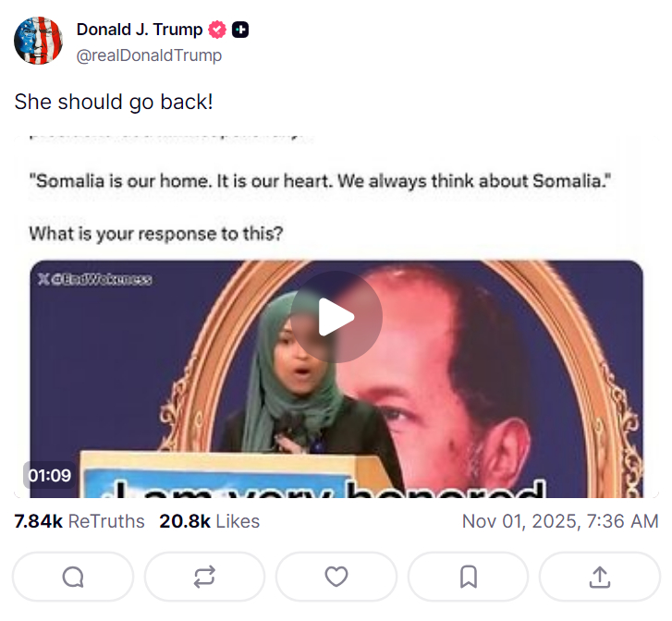Click the ReTruth arrows icon
The height and width of the screenshot is (621, 672).
pyautogui.click(x=204, y=577)
